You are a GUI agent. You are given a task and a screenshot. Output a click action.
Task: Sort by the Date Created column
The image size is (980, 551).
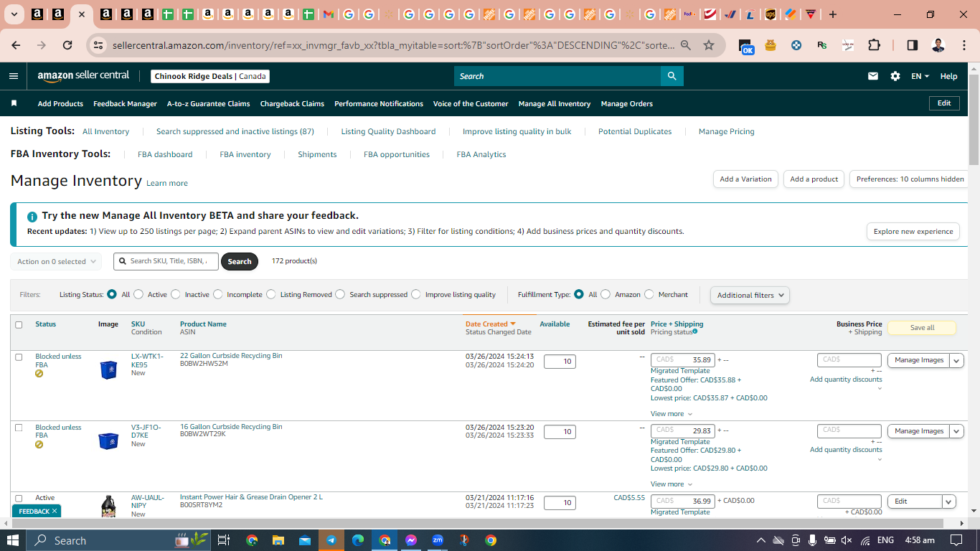tap(491, 324)
